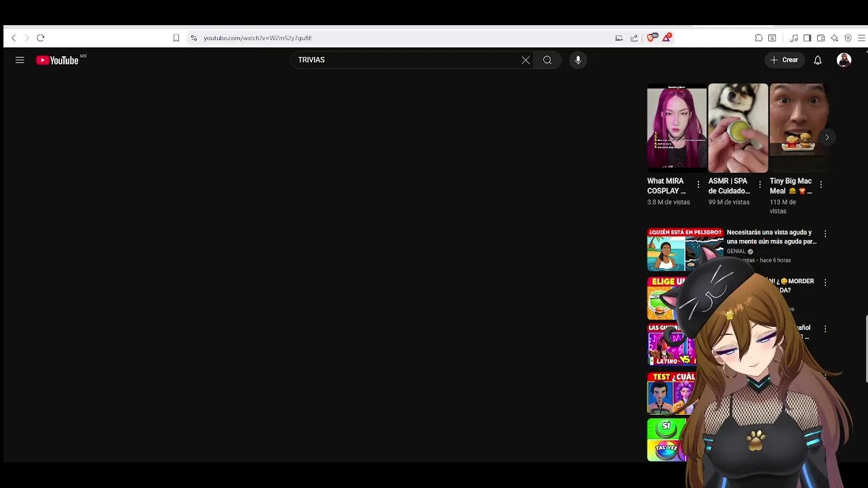868x488 pixels.
Task: Open YouTube guide hamburger menu
Action: pyautogui.click(x=20, y=60)
